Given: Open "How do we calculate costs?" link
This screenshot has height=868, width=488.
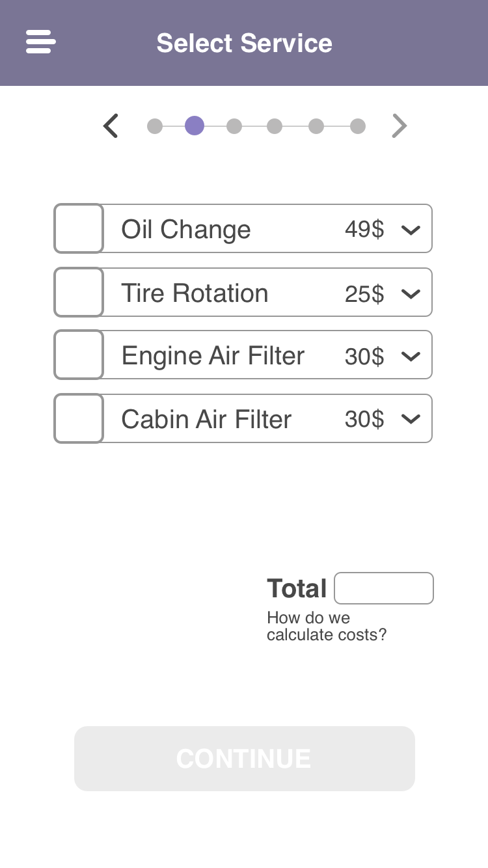Looking at the screenshot, I should (326, 627).
